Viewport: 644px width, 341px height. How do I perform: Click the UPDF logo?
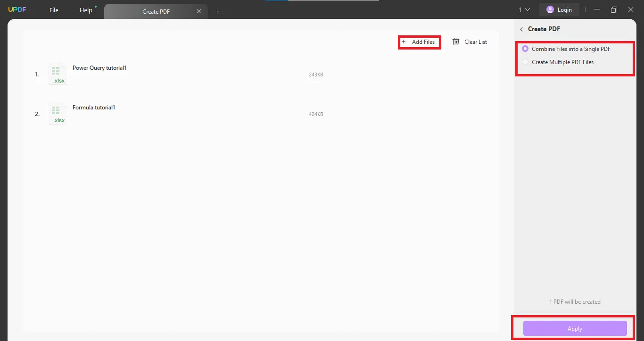point(17,9)
